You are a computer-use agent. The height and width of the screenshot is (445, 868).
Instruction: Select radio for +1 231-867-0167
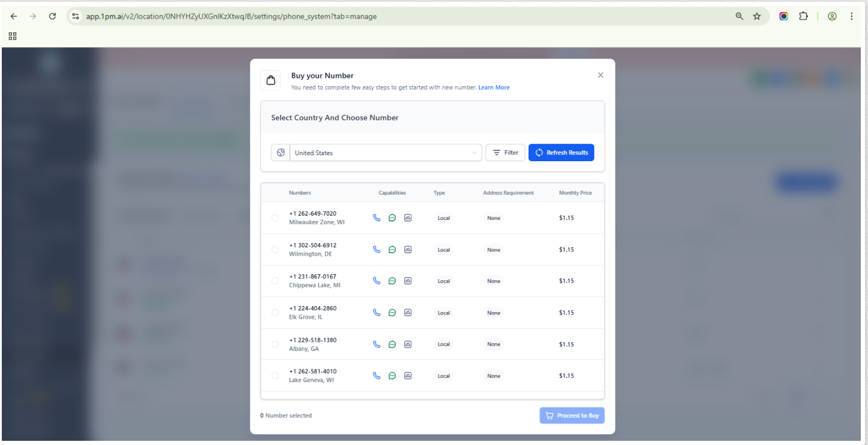tap(275, 281)
